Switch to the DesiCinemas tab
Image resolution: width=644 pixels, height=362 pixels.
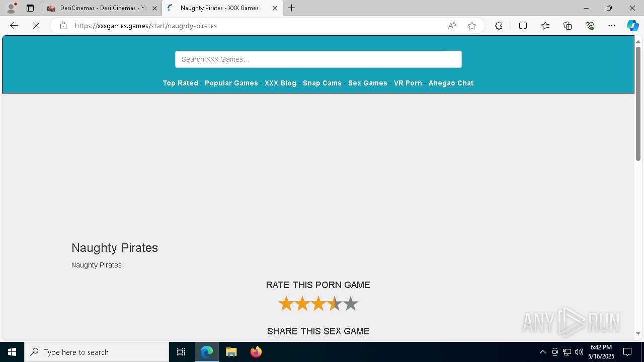(x=102, y=8)
